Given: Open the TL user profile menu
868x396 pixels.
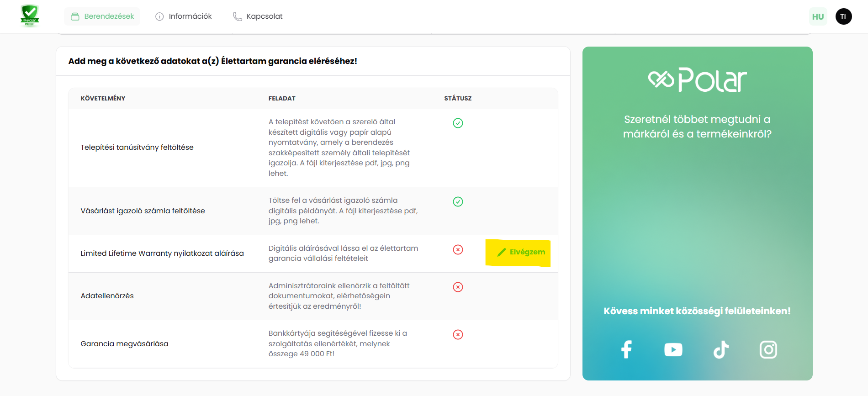Looking at the screenshot, I should (843, 17).
